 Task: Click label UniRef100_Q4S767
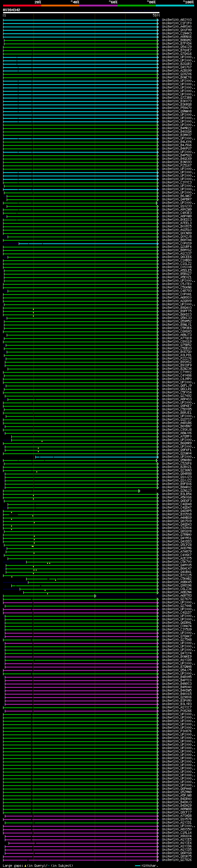(x=177, y=67)
